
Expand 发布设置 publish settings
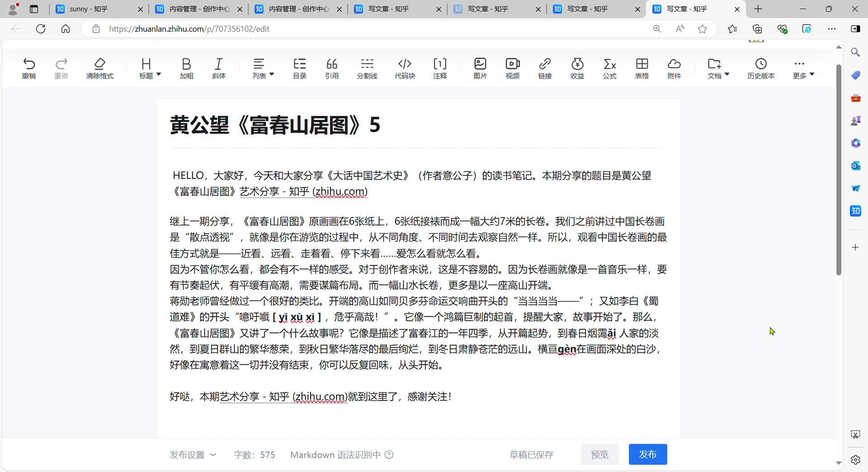pos(193,455)
